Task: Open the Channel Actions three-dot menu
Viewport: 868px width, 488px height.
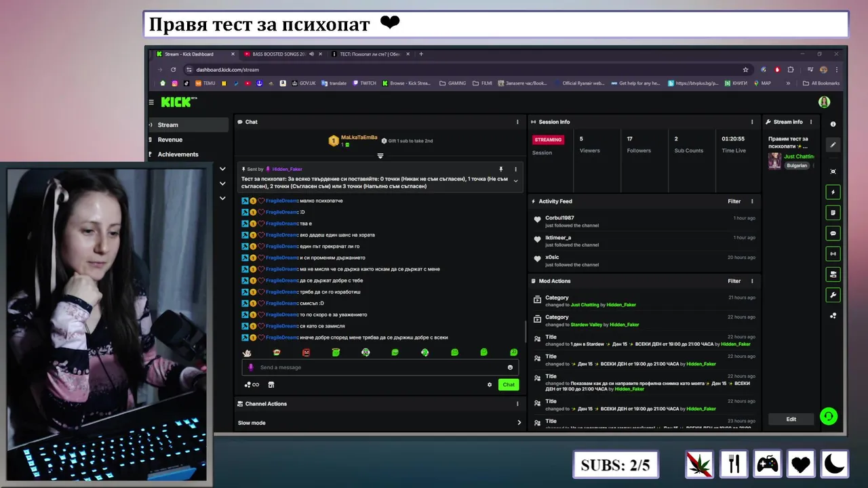Action: (517, 404)
